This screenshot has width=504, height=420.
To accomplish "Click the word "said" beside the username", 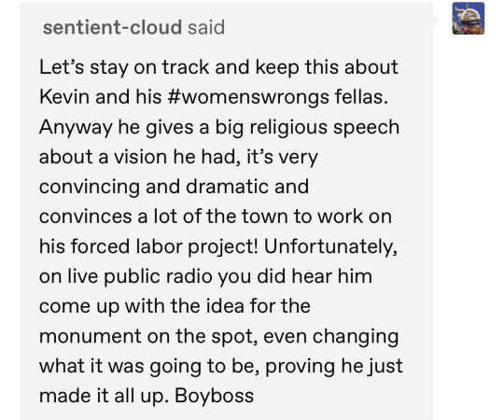I will 206,27.
